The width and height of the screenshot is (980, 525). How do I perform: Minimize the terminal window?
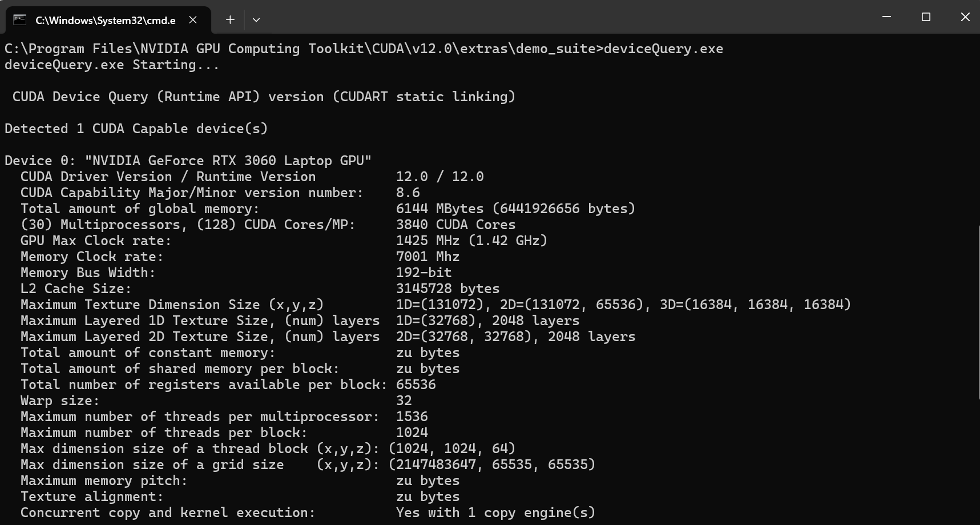pos(886,17)
